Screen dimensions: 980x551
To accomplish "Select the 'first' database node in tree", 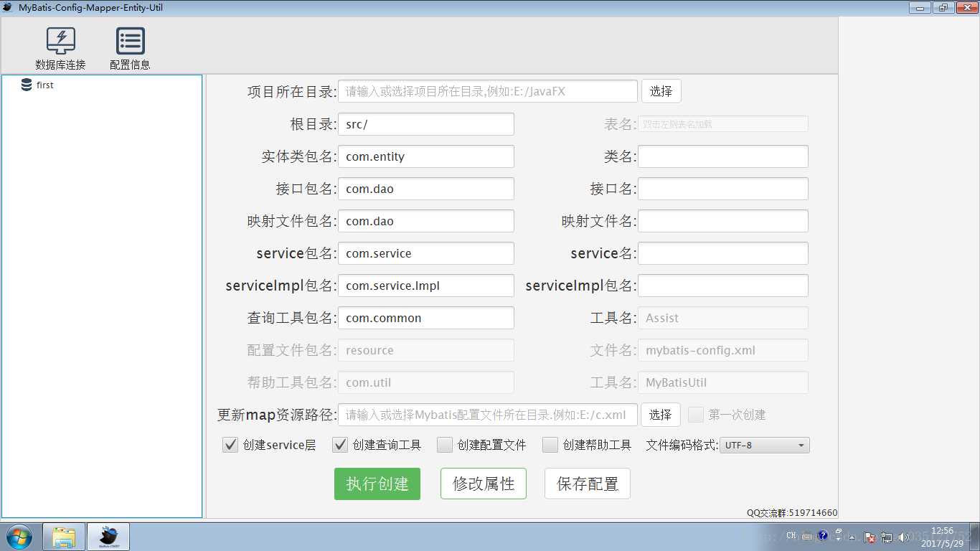I will click(45, 85).
